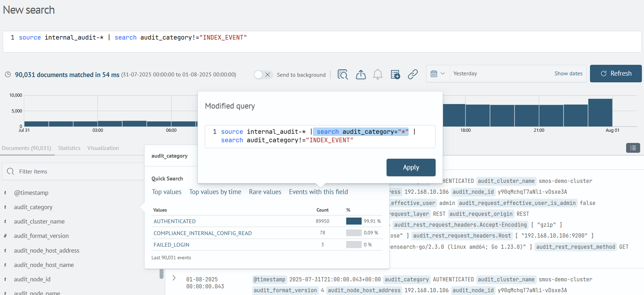644x295 pixels.
Task: Click the search inspect magnifier icon
Action: coord(343,74)
